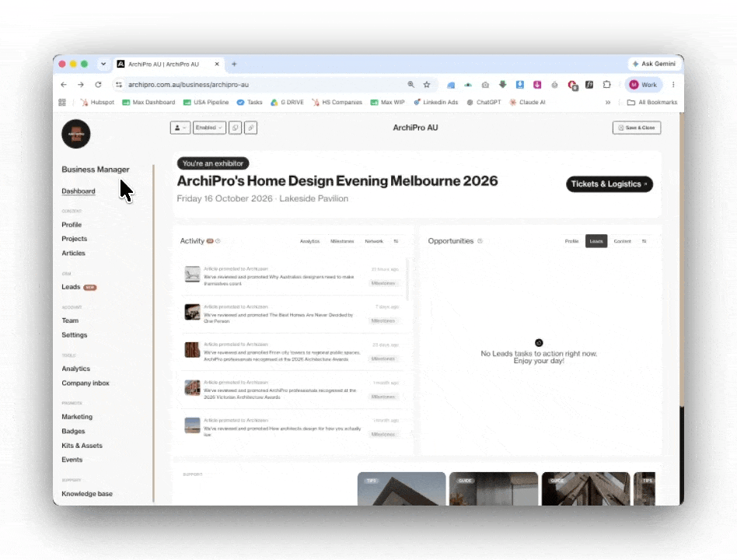
Task: Open the first TIPS support thumbnail
Action: [x=401, y=489]
